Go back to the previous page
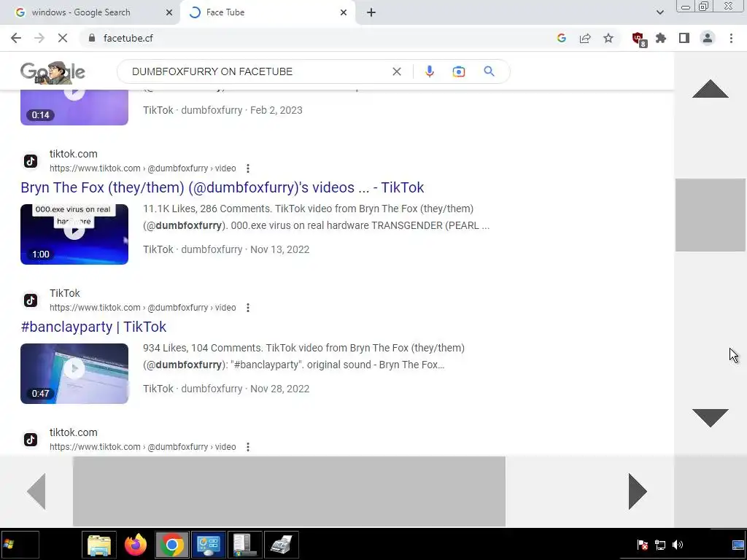This screenshot has height=560, width=747. 16,38
